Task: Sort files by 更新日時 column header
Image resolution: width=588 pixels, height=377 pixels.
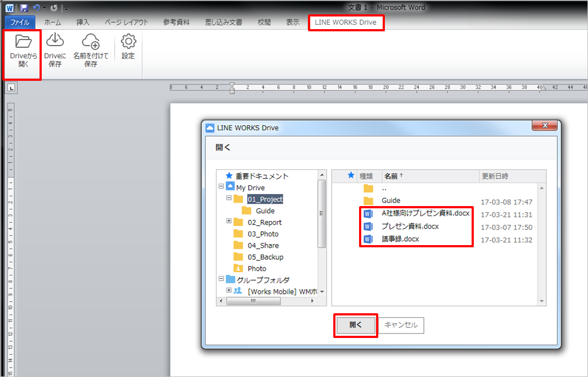Action: coord(495,176)
